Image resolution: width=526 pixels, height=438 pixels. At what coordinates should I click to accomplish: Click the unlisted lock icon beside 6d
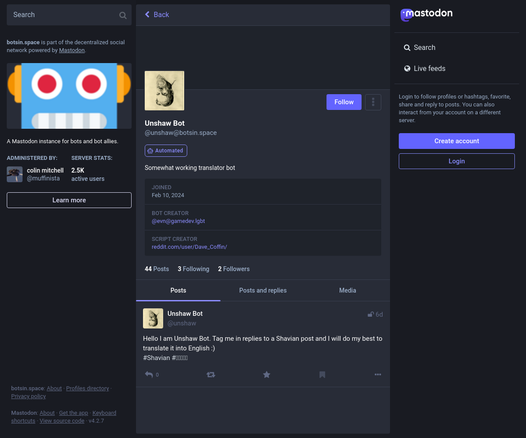370,314
